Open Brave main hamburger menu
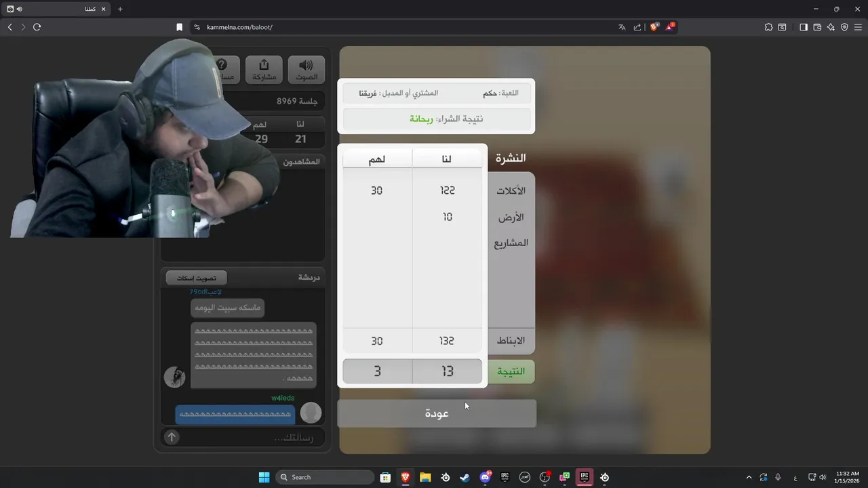The image size is (868, 488). point(858,27)
